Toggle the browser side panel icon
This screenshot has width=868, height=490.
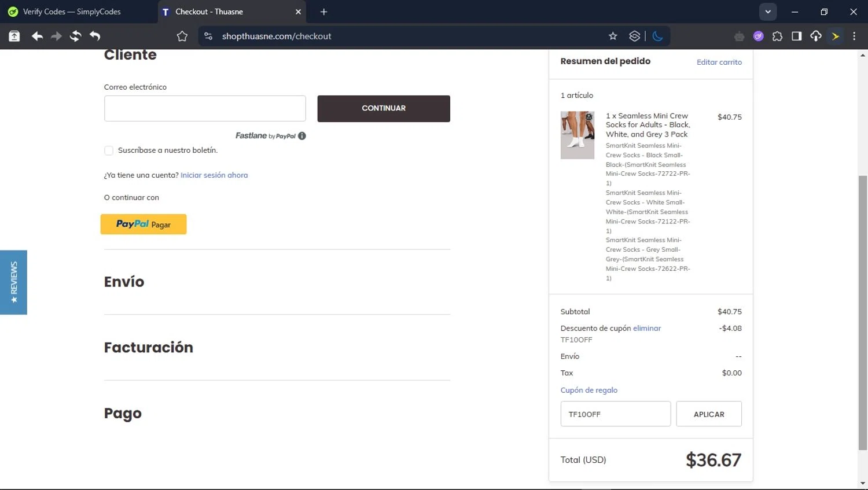pyautogui.click(x=796, y=36)
